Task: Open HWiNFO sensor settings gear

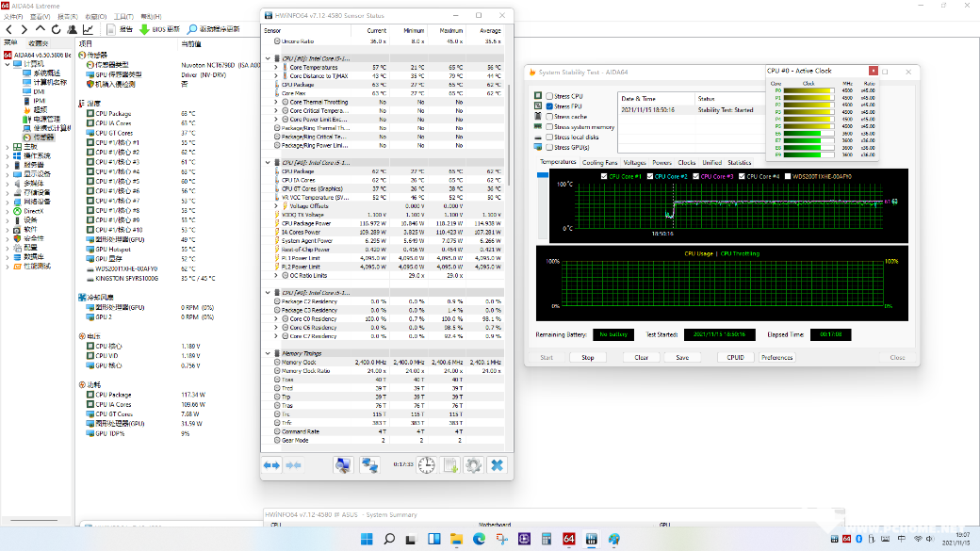Action: (474, 465)
